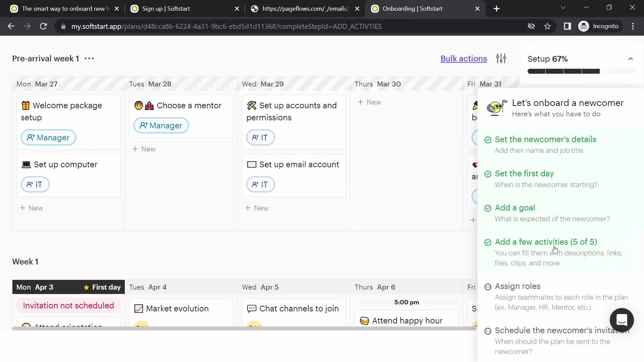Open the Assign roles step
The image size is (644, 362).
coord(518,286)
